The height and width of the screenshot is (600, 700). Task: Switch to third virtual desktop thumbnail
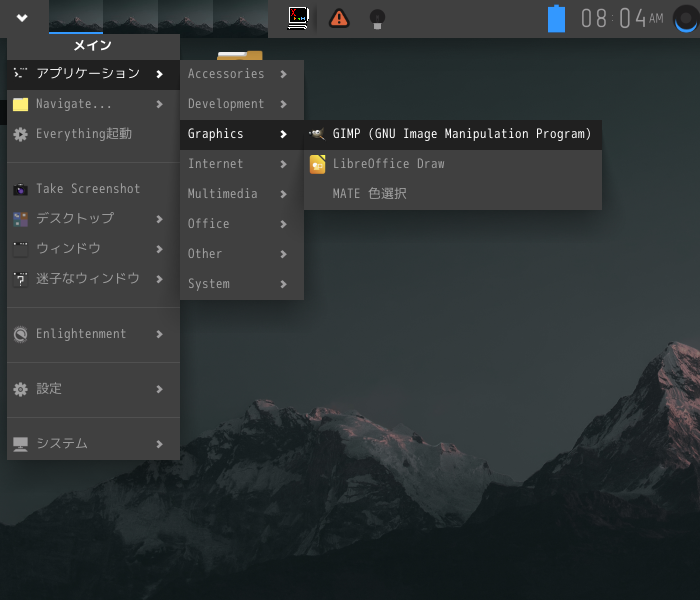(185, 17)
